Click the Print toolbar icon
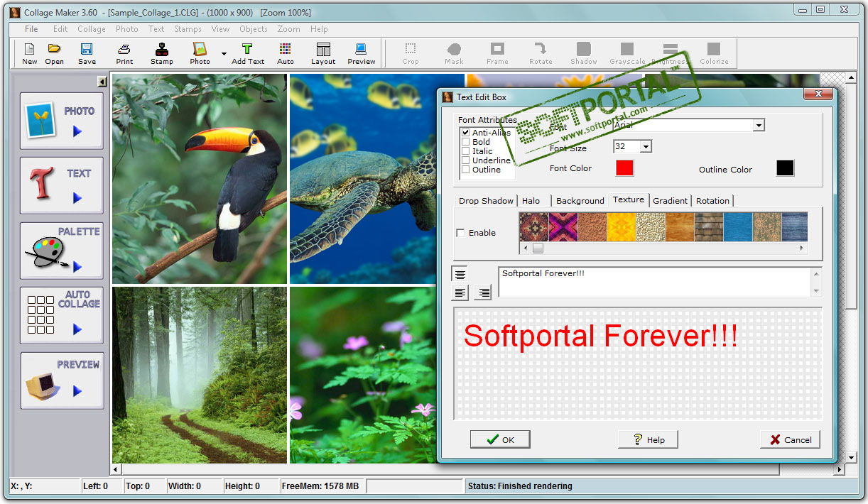The width and height of the screenshot is (868, 504). click(x=124, y=53)
